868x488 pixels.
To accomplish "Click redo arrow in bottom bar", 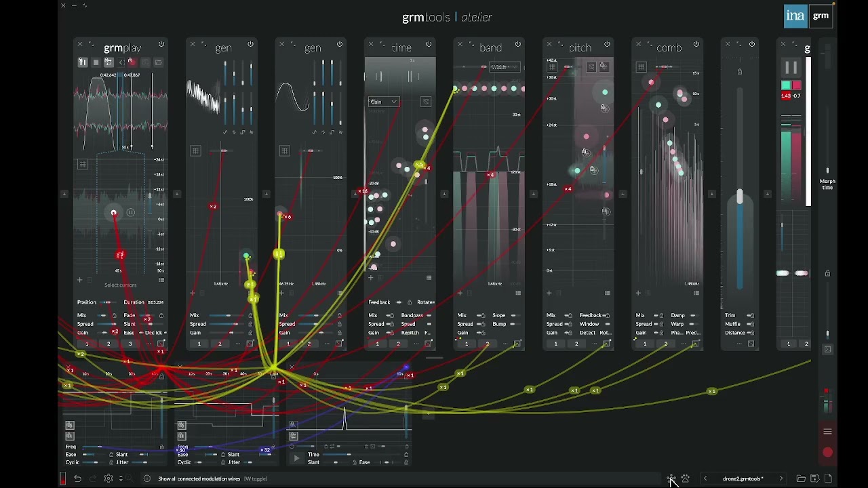I will pos(93,479).
